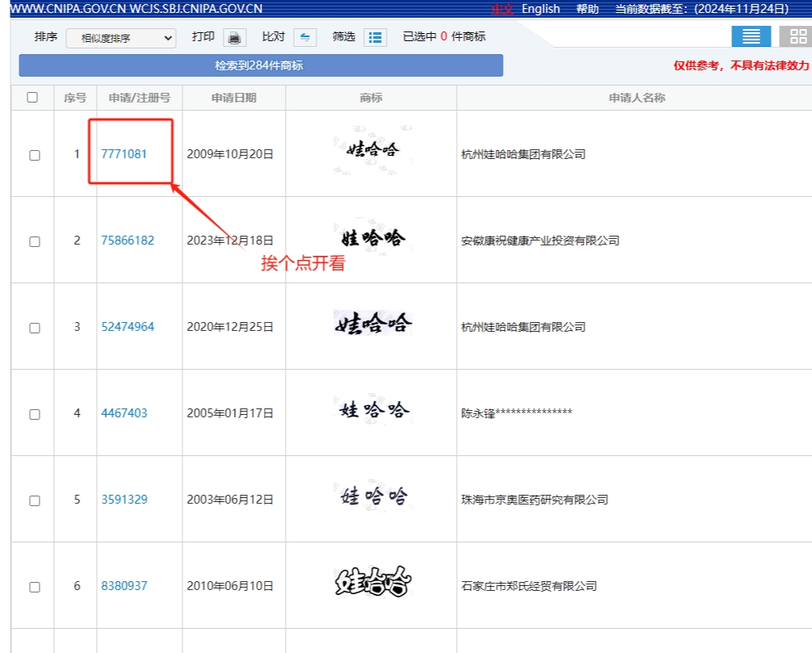Viewport: 812px width, 653px height.
Task: Open the sort order dropdown 相似度排序
Action: tap(121, 38)
